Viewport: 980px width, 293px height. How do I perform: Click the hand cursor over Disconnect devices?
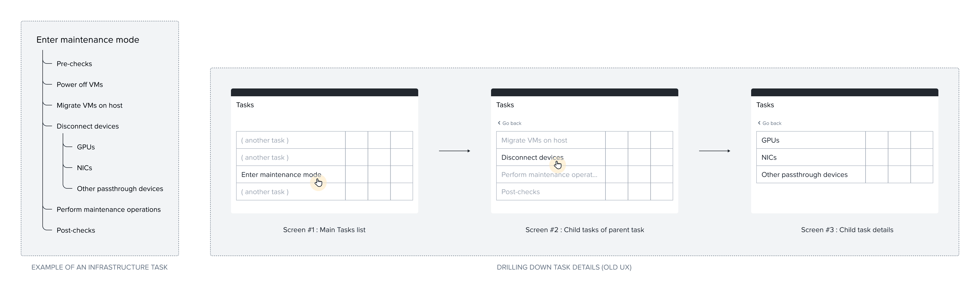tap(558, 165)
